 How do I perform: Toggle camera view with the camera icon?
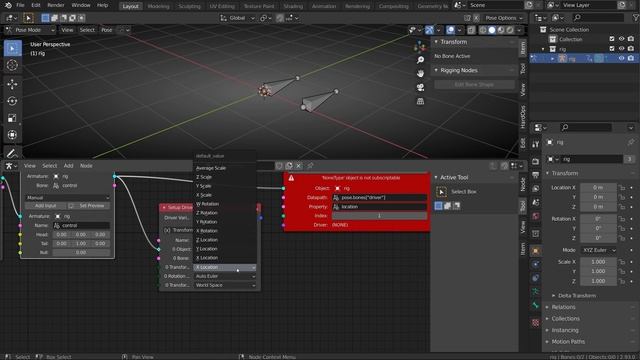pyautogui.click(x=420, y=87)
